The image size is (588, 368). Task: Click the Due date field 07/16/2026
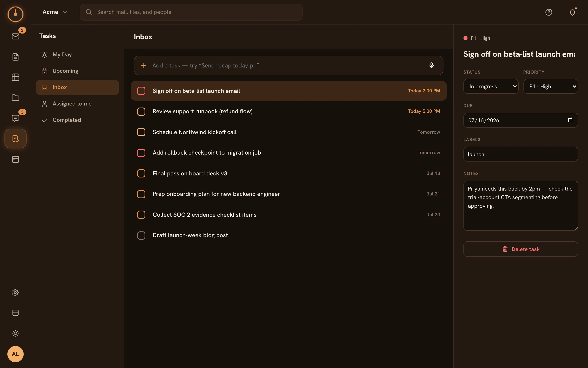pos(520,120)
